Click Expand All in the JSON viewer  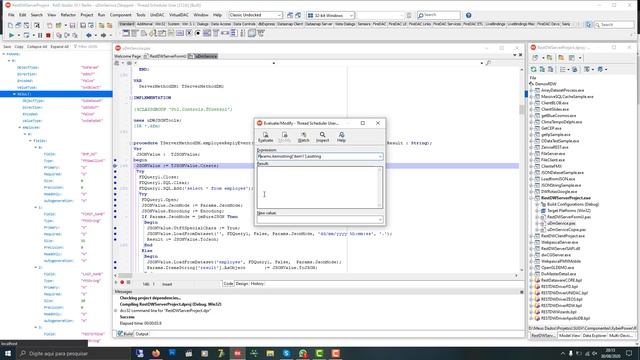click(60, 47)
